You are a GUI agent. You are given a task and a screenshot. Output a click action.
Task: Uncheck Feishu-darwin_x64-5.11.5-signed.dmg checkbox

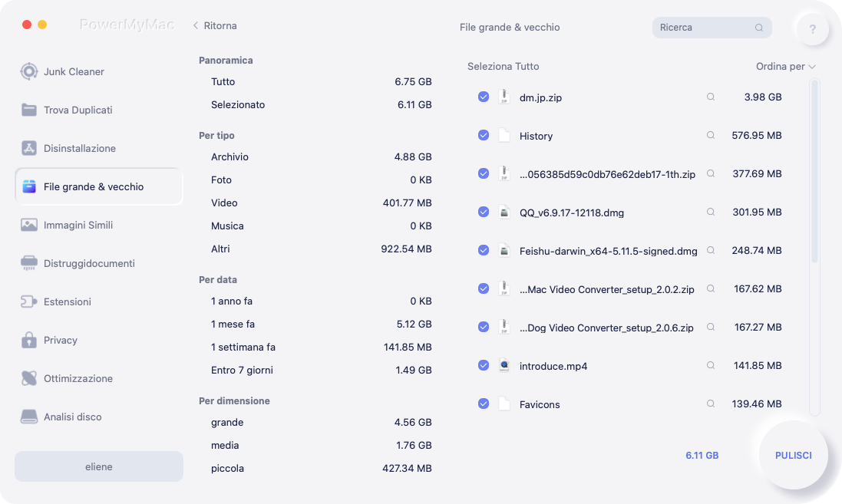(484, 250)
